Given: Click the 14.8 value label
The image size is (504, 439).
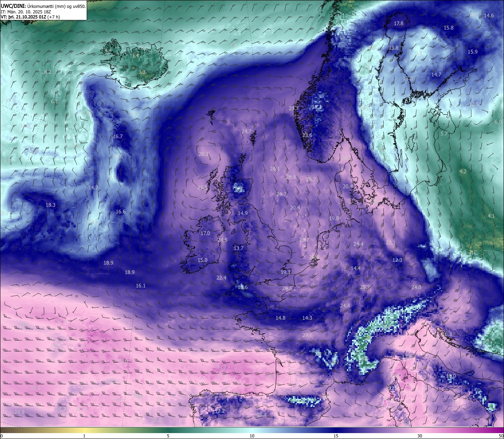Looking at the screenshot, I should tap(280, 318).
